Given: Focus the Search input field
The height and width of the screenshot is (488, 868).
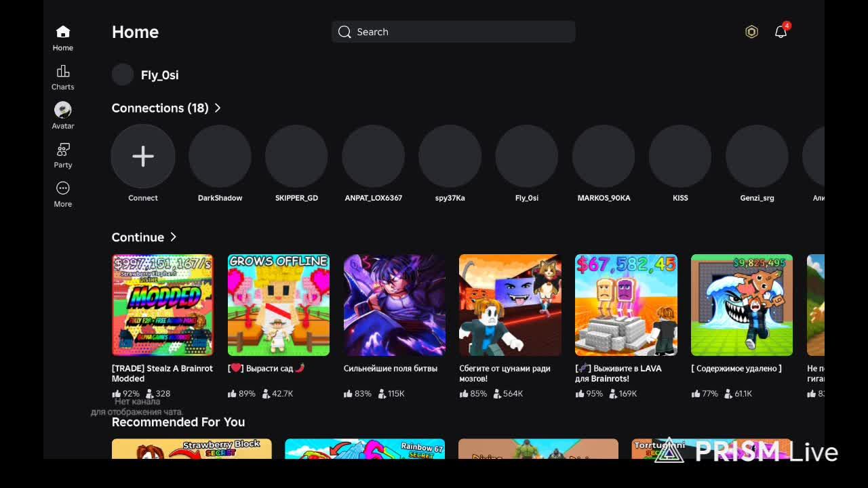Looking at the screenshot, I should click(454, 32).
